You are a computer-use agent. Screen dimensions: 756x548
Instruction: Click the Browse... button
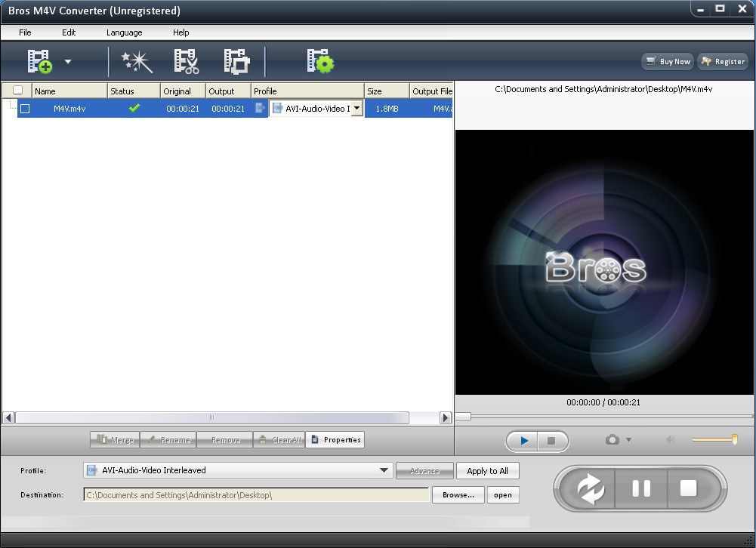[458, 495]
